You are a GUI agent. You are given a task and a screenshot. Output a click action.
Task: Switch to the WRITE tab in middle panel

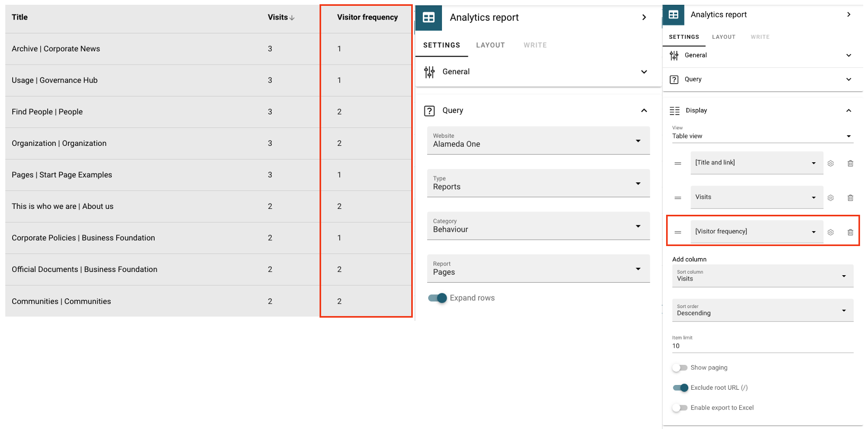[535, 45]
